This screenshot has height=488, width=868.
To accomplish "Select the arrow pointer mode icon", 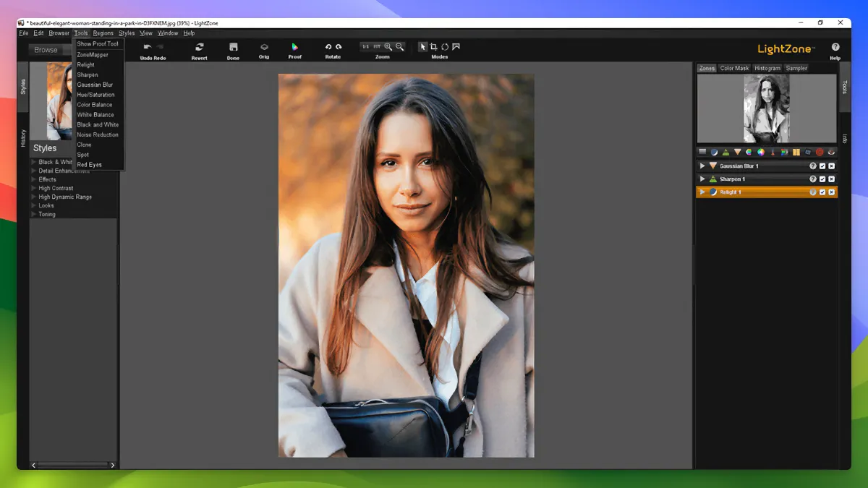I will point(422,46).
